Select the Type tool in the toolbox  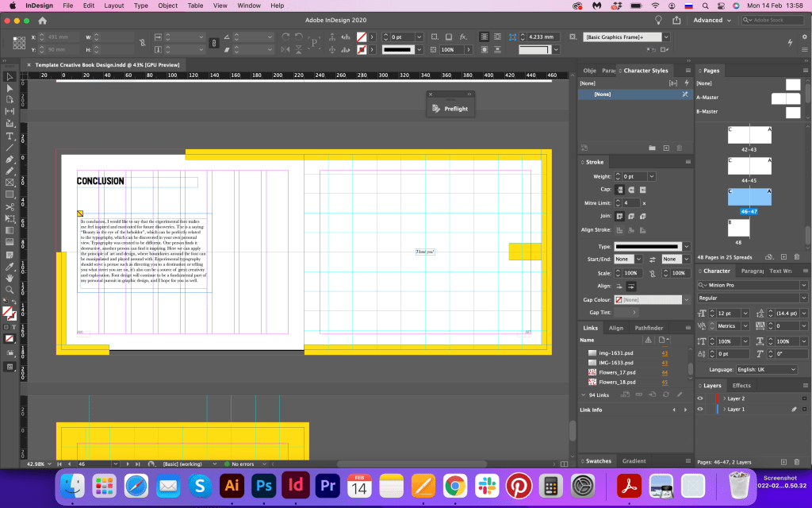[10, 136]
